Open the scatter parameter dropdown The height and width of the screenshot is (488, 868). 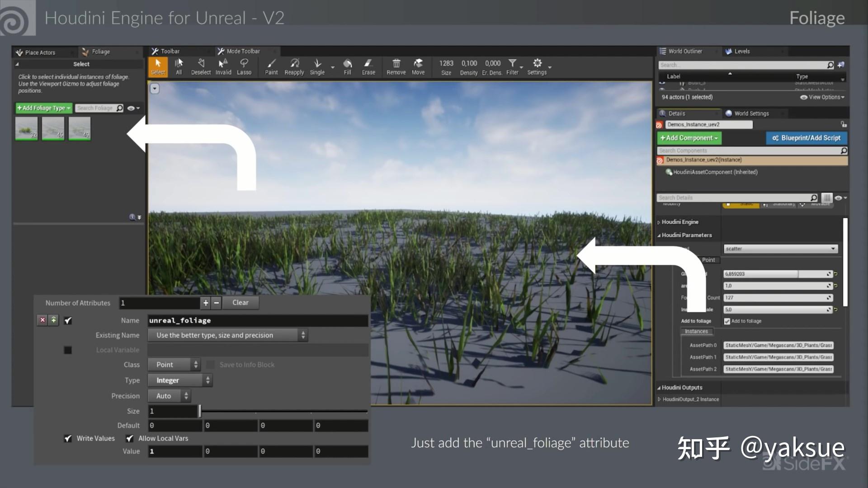(833, 249)
